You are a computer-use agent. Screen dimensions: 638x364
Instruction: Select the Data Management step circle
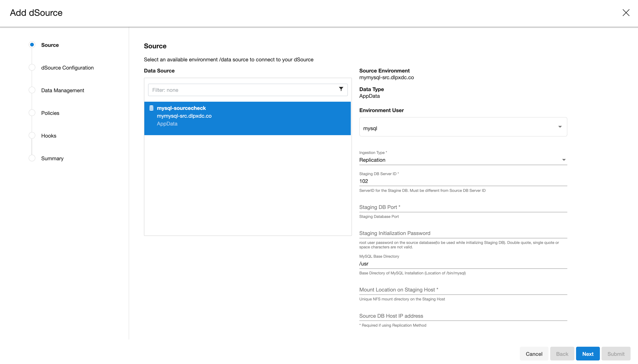32,90
